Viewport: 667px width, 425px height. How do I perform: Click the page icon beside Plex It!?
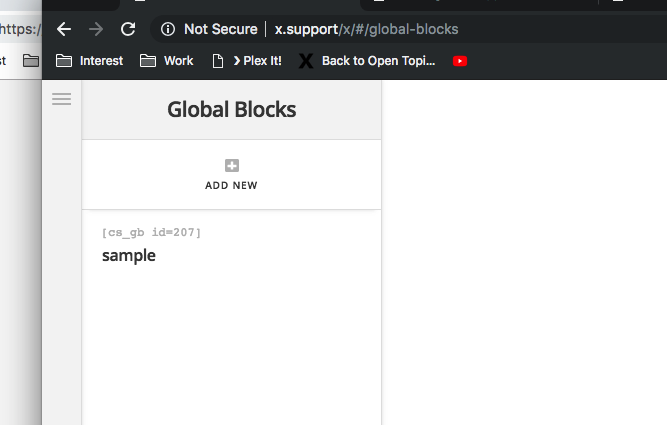pyautogui.click(x=218, y=61)
